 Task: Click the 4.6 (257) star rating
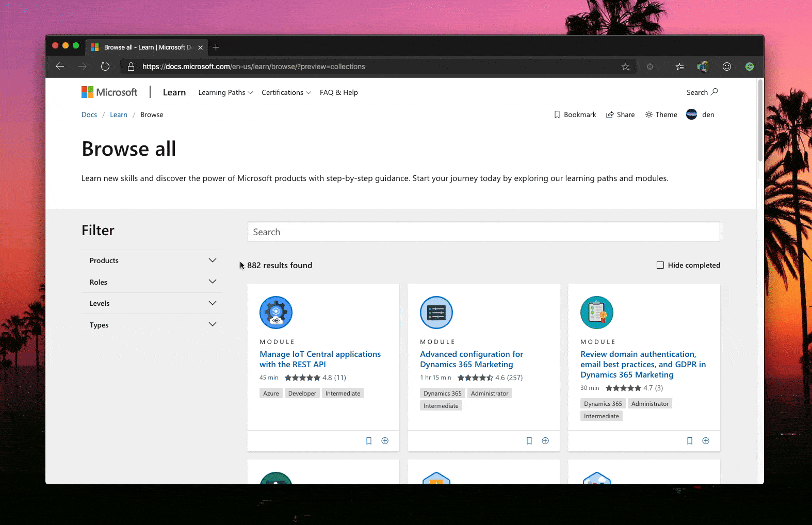point(490,378)
